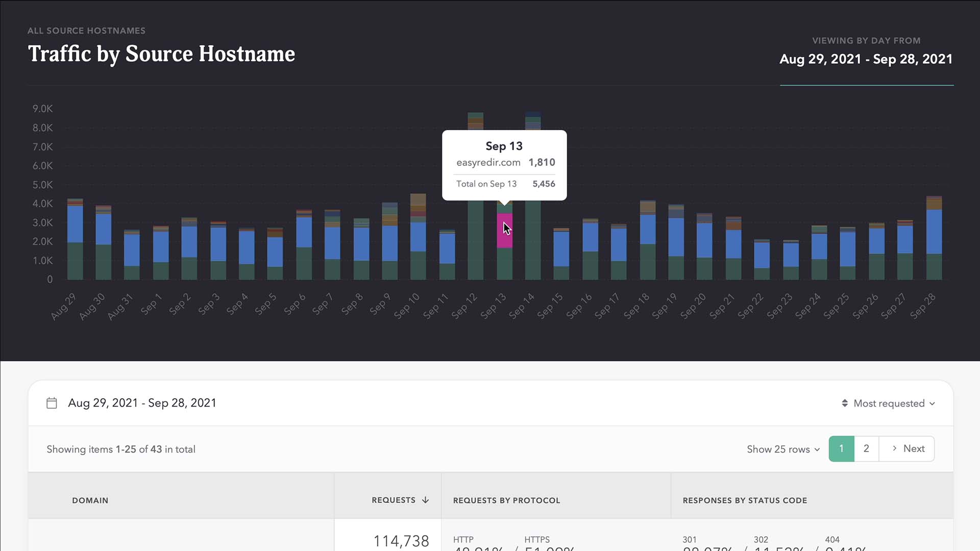Click the Sep 13 label on the x-axis

493,306
